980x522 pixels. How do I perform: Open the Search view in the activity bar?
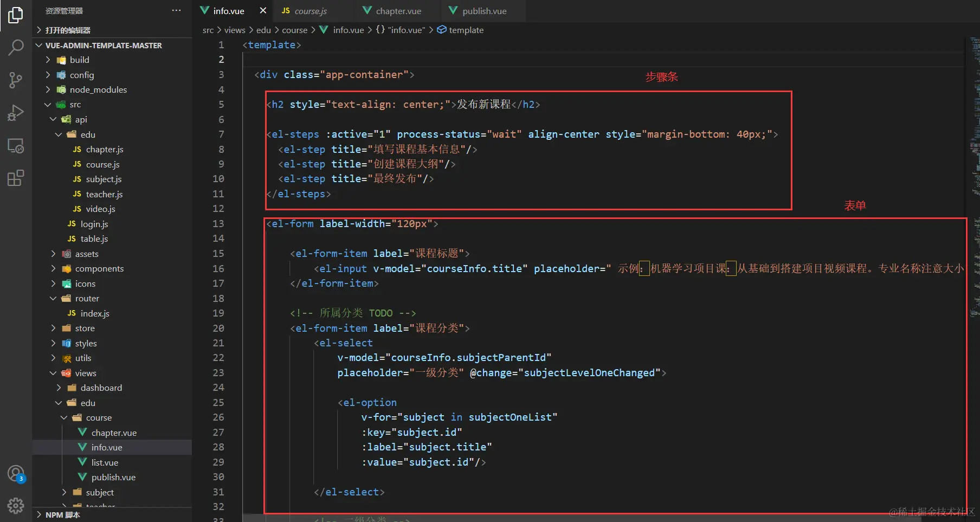[x=16, y=48]
